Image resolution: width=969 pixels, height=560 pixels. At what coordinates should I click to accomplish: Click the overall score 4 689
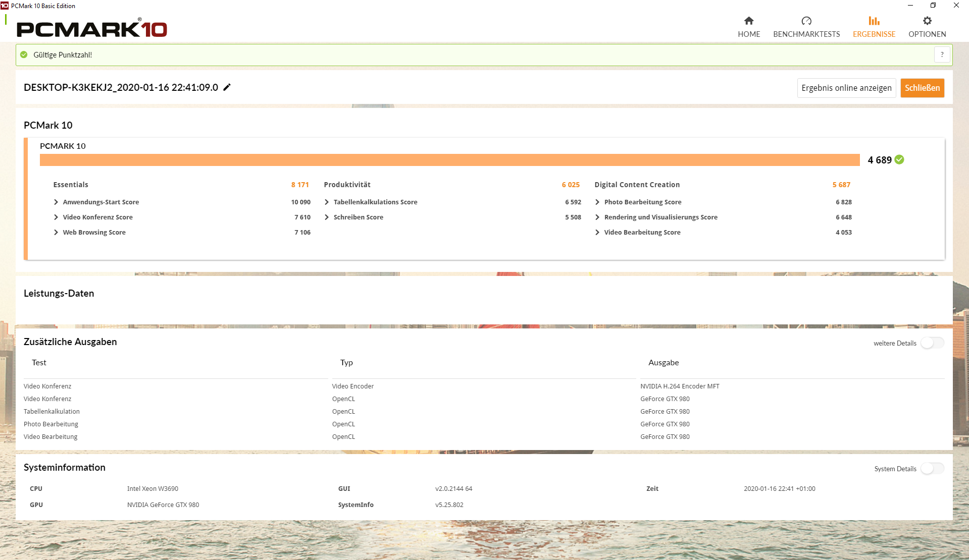[880, 160]
